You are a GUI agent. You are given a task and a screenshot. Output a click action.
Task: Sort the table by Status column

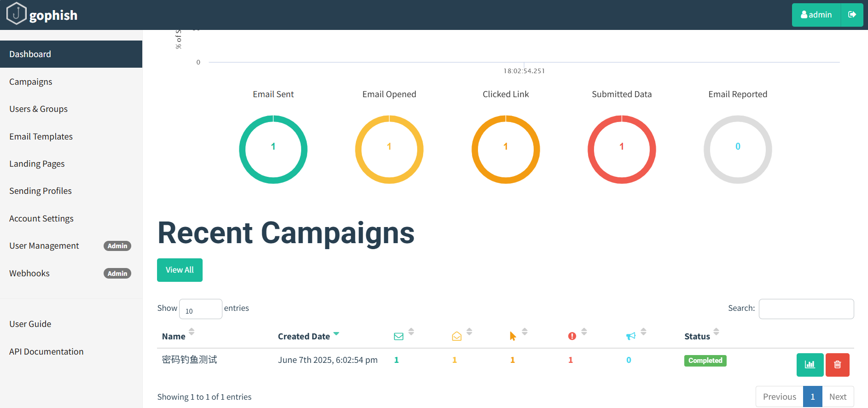[697, 337]
